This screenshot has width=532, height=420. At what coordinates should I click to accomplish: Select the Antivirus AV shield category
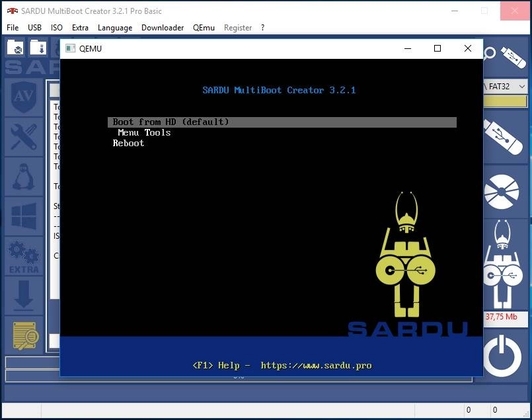(x=24, y=97)
